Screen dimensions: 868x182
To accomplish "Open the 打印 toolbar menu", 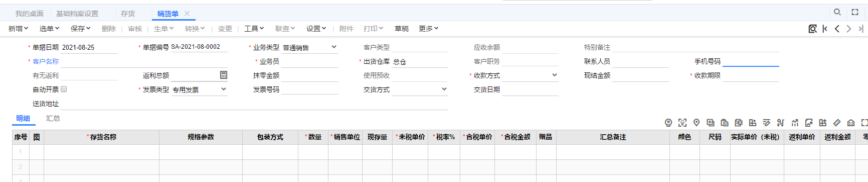I will 374,29.
